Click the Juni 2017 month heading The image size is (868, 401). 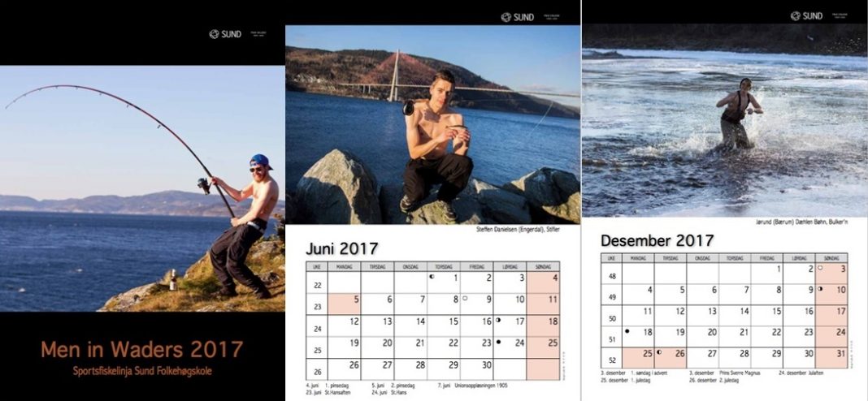point(341,248)
